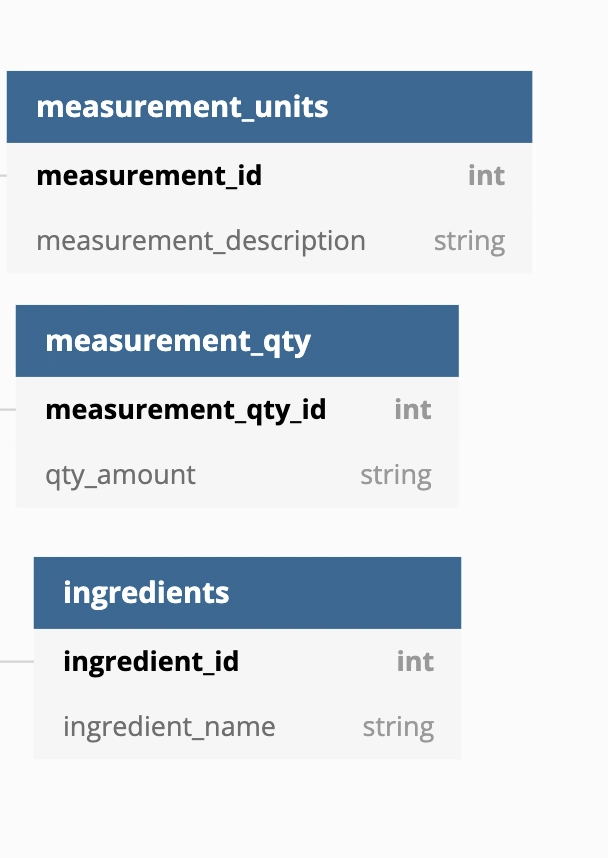This screenshot has height=858, width=608.
Task: Click the relationship line entering ingredient_id
Action: 17,662
